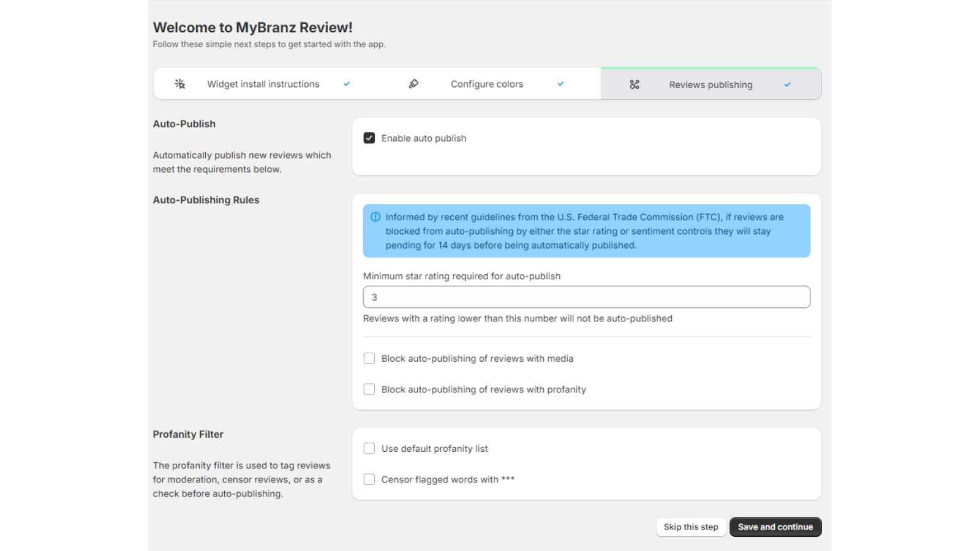Click the Auto-Publish section heading
Image resolution: width=980 pixels, height=551 pixels.
184,124
